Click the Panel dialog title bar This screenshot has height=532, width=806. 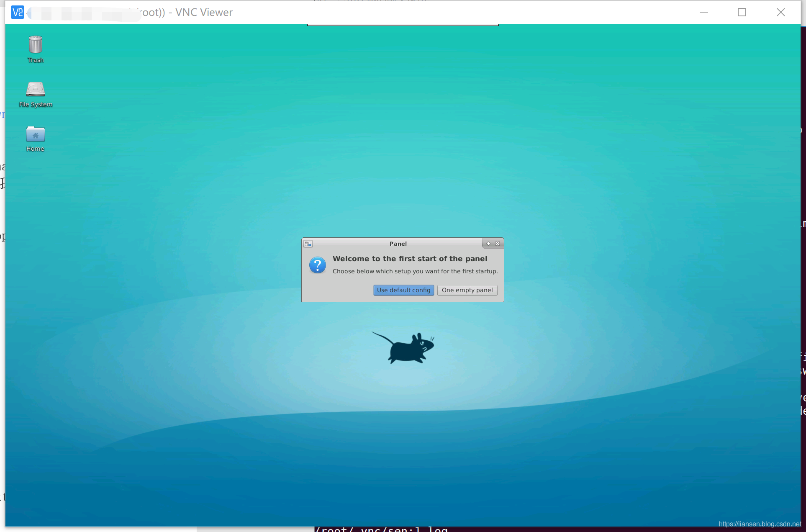(x=398, y=244)
